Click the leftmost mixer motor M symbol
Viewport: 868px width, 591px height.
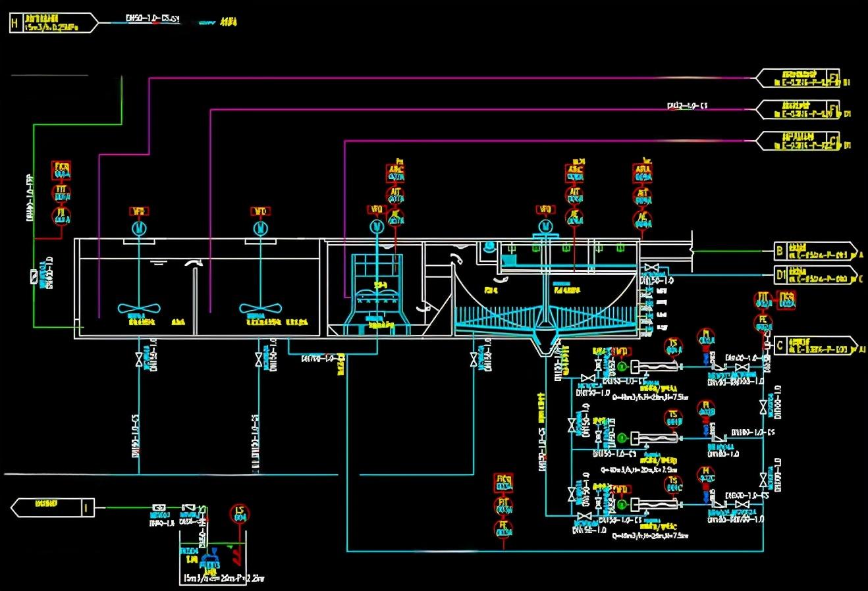click(x=139, y=228)
